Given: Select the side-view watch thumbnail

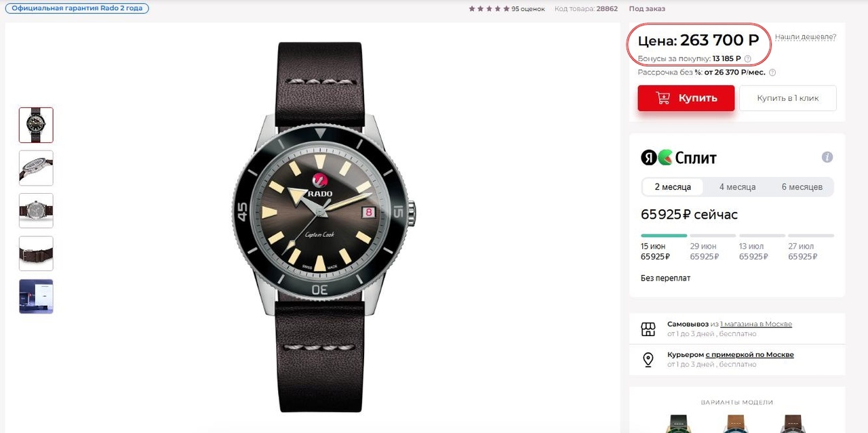Looking at the screenshot, I should click(36, 168).
